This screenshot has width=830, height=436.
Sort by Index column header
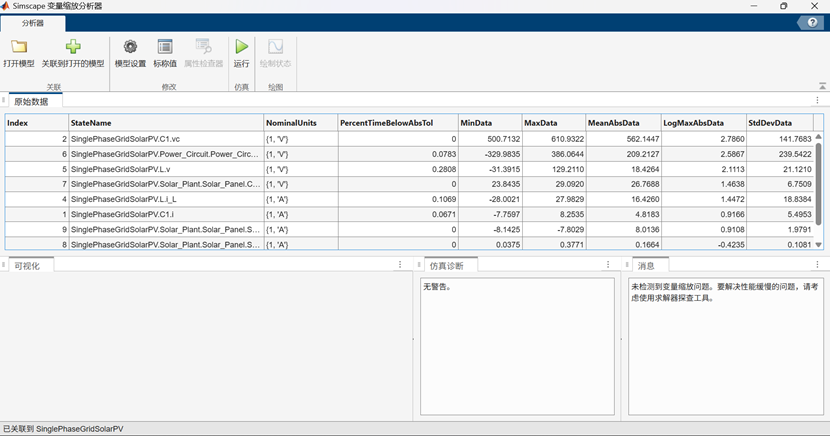point(37,123)
